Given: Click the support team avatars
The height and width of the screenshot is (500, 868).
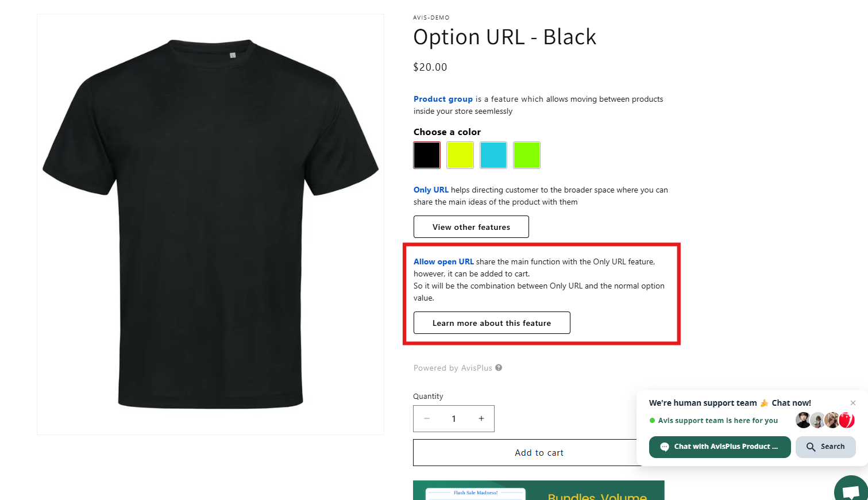Looking at the screenshot, I should [825, 420].
